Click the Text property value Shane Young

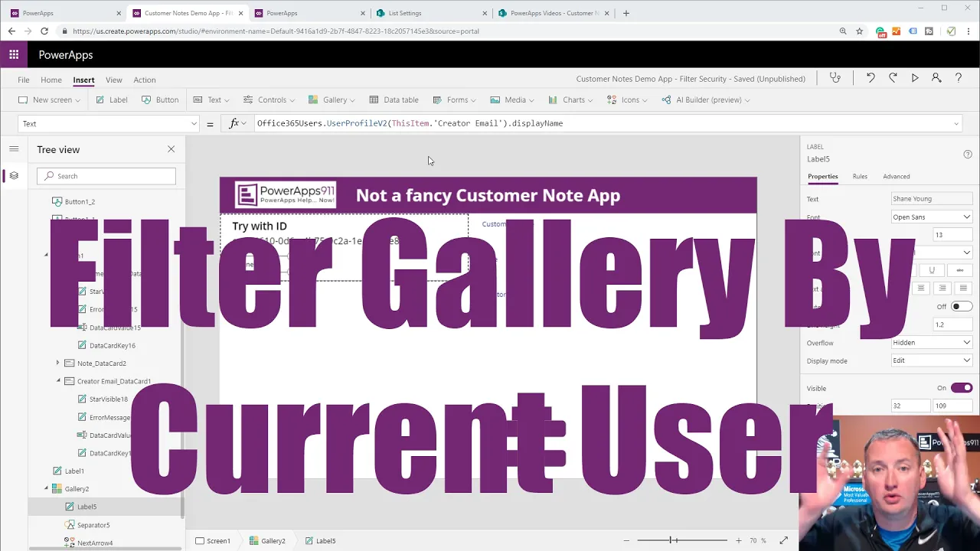pyautogui.click(x=932, y=199)
